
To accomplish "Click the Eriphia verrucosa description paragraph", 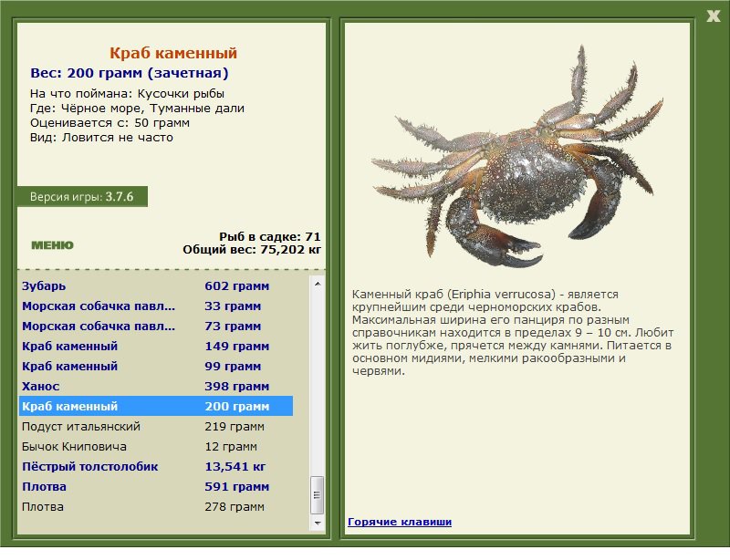I will tap(513, 332).
